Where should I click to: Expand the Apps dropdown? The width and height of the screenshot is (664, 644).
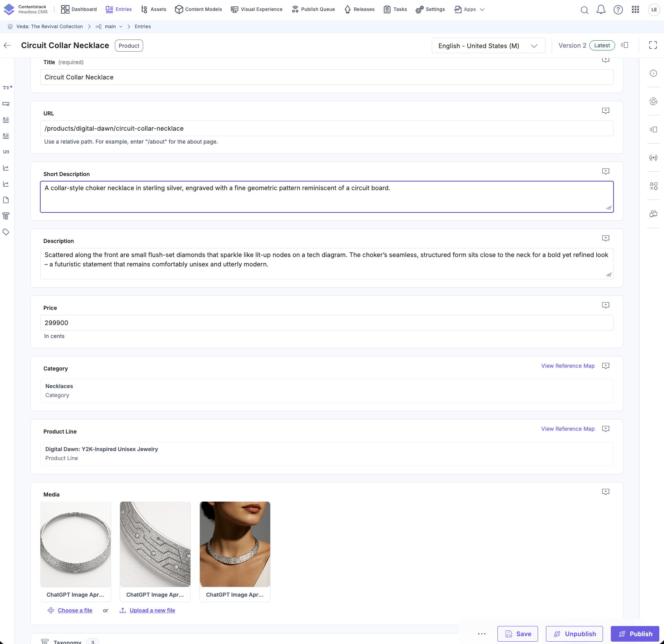[x=470, y=9]
